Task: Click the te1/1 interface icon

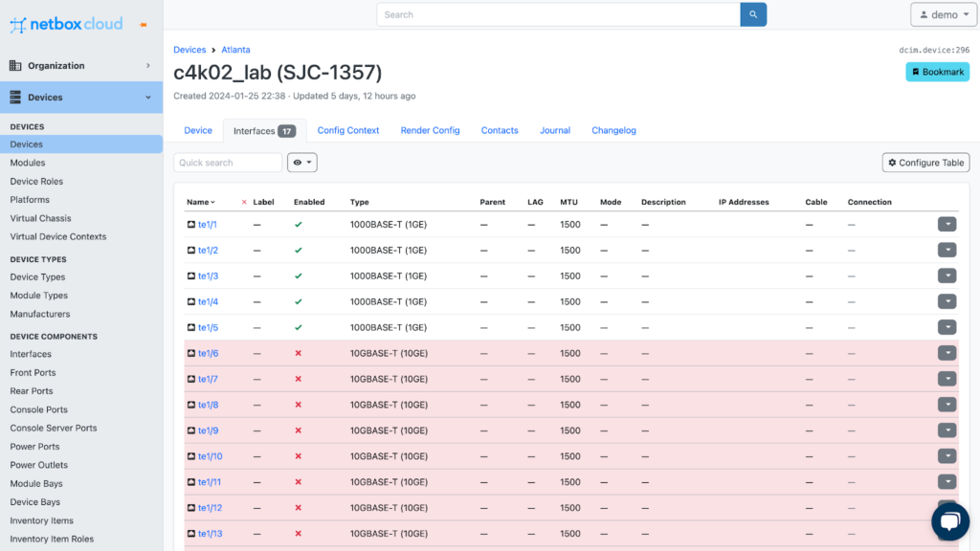Action: [x=191, y=225]
